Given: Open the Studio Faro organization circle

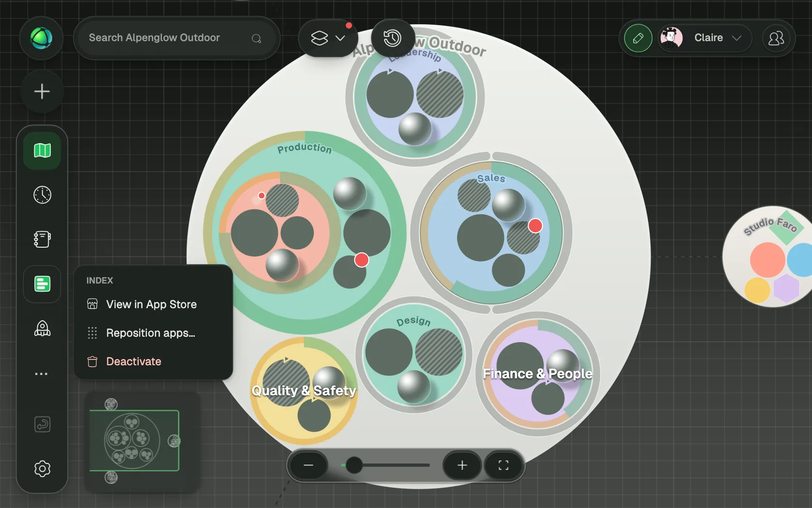Looking at the screenshot, I should tap(768, 256).
